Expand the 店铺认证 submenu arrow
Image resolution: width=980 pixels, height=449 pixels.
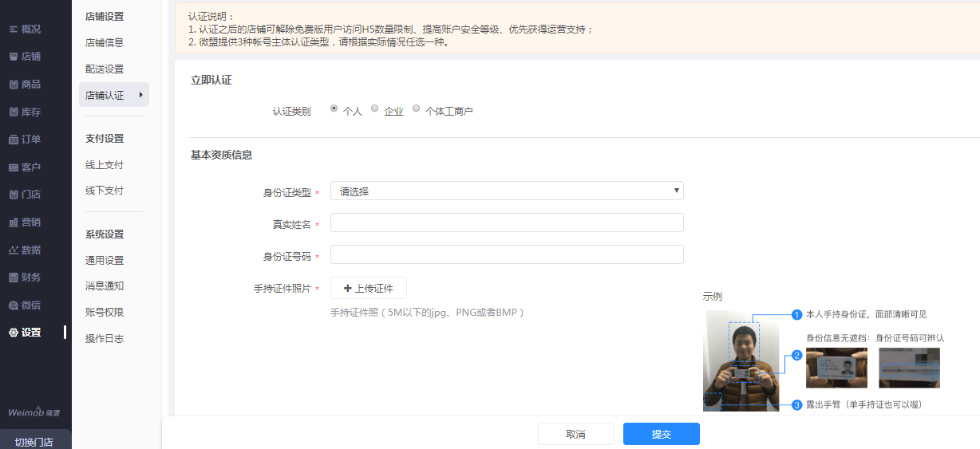[x=141, y=95]
